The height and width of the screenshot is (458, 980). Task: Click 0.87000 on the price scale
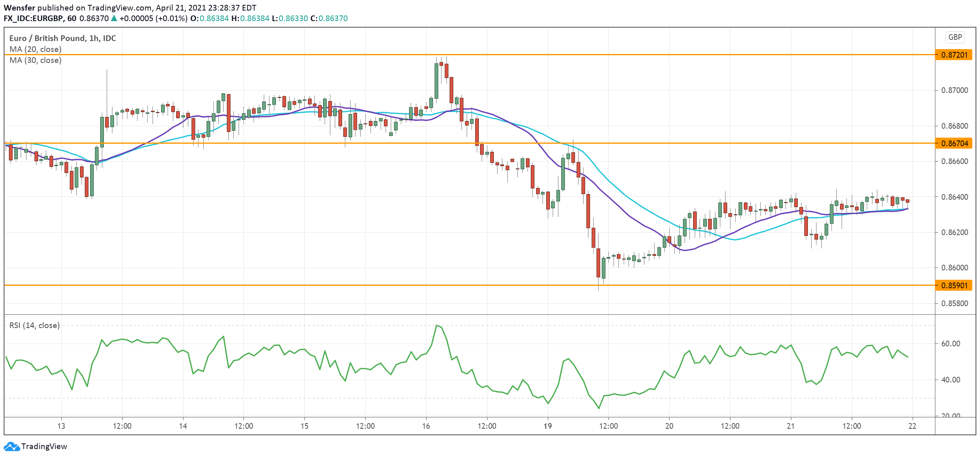(954, 90)
